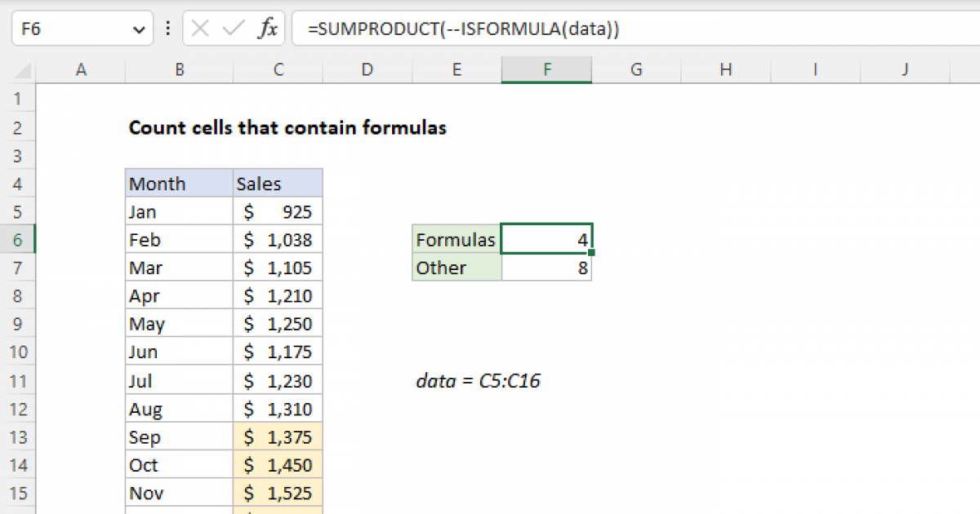The width and height of the screenshot is (980, 514).
Task: Select row 10 header
Action: coord(18,352)
